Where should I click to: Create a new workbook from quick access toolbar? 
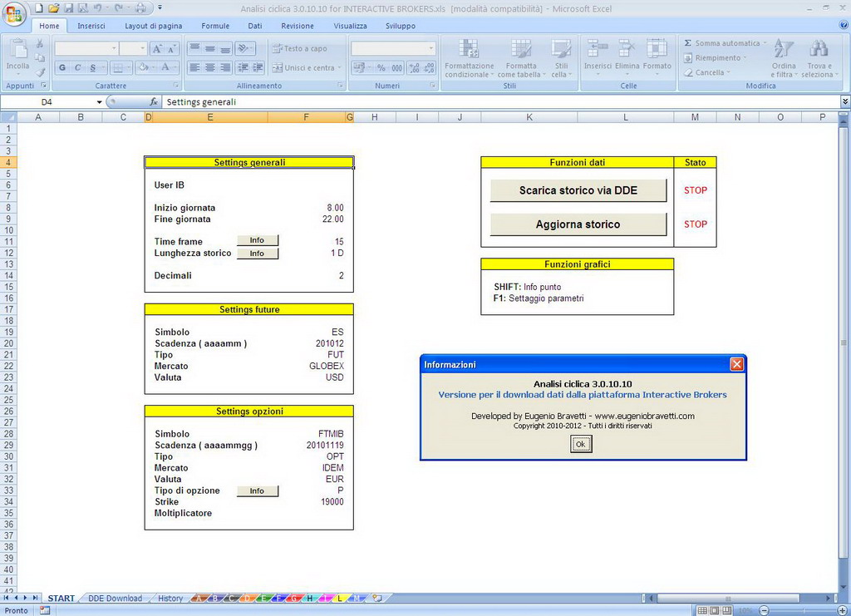point(39,8)
